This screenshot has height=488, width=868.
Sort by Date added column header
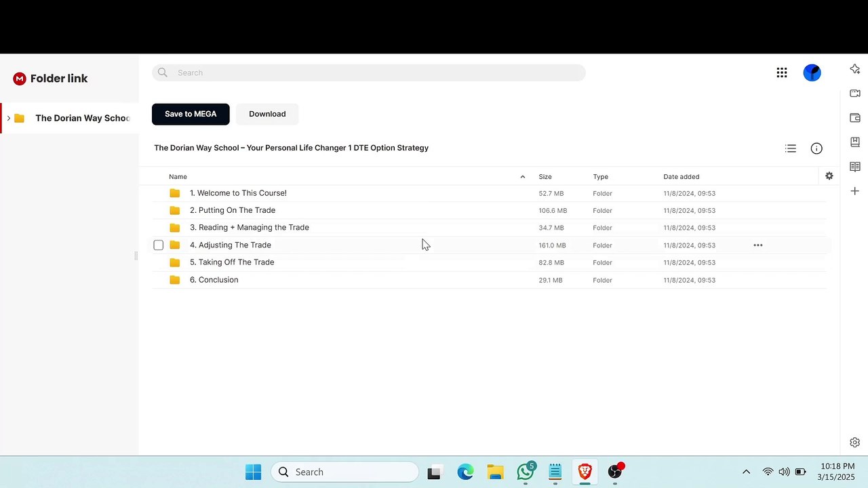click(681, 177)
